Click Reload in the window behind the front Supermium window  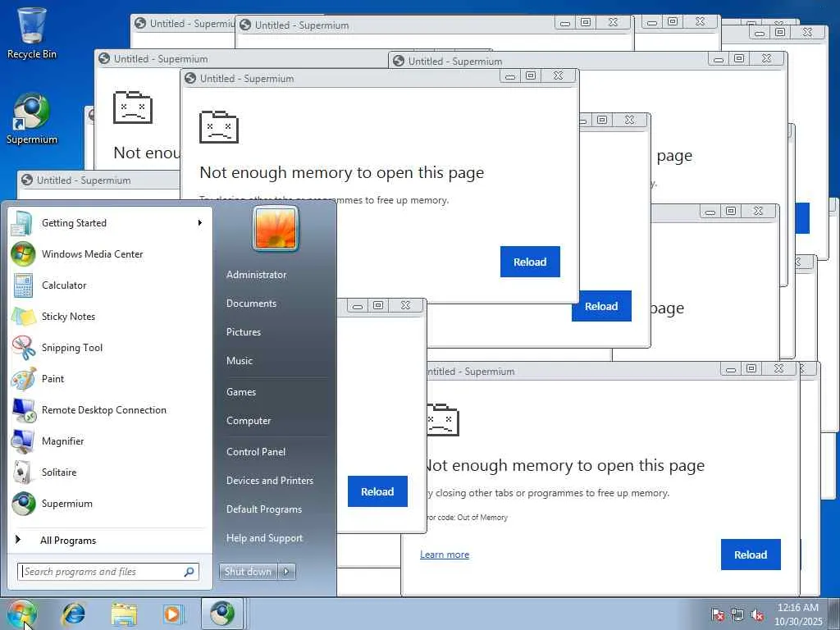click(601, 306)
